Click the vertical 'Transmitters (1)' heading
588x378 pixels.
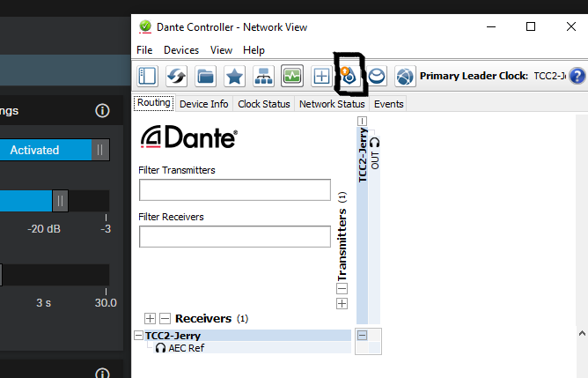(x=342, y=236)
